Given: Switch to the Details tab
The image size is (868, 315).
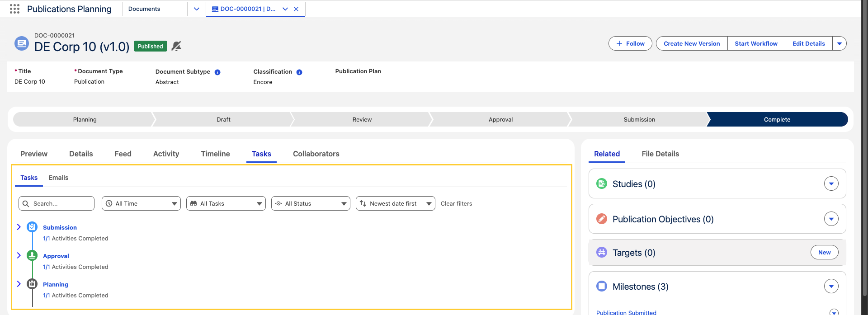Looking at the screenshot, I should 81,154.
